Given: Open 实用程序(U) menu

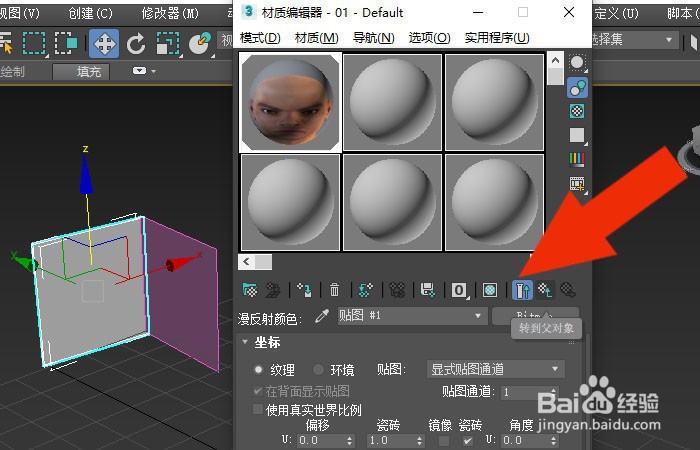Looking at the screenshot, I should (x=497, y=38).
